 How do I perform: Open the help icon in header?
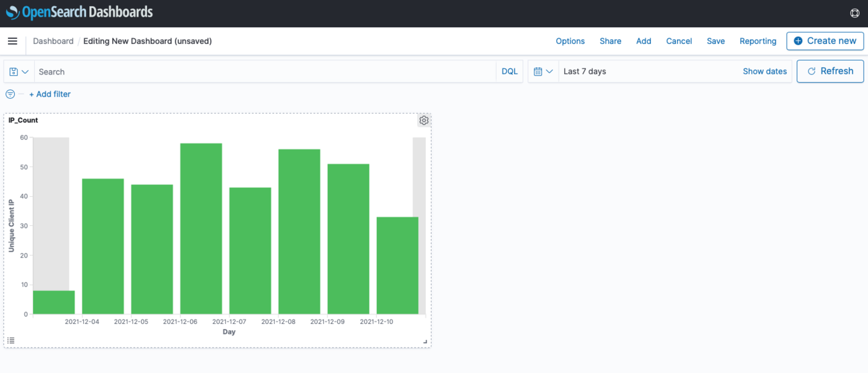pos(854,13)
